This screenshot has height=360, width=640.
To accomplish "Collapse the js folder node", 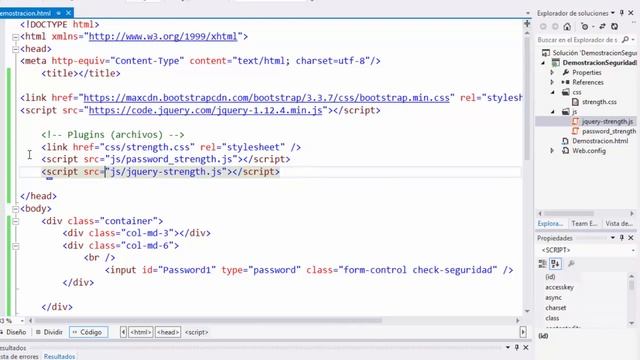I will click(553, 112).
